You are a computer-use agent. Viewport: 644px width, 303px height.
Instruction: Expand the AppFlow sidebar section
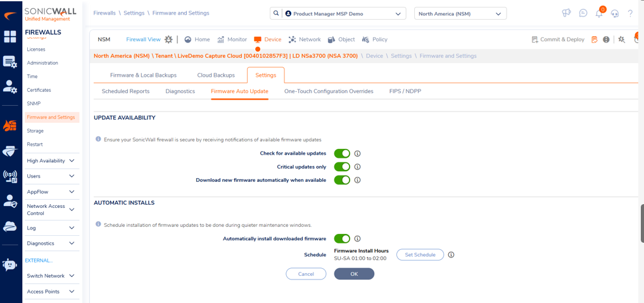[x=51, y=191]
